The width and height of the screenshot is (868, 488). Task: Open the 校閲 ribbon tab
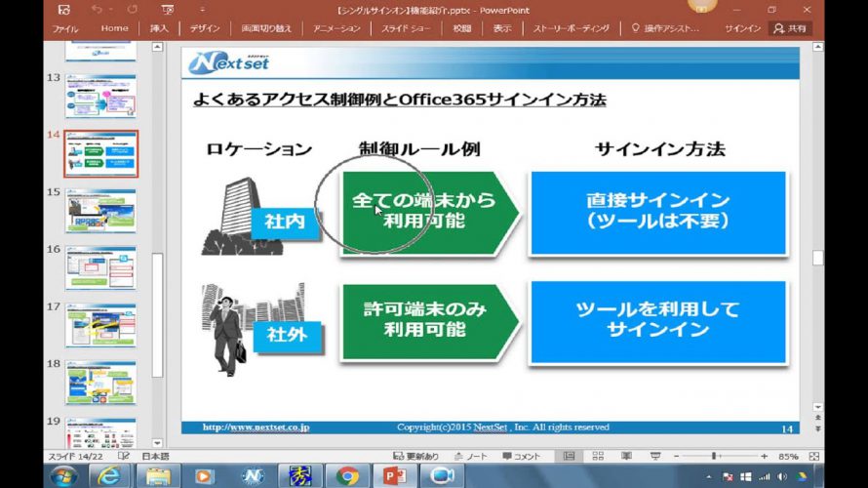pos(461,28)
